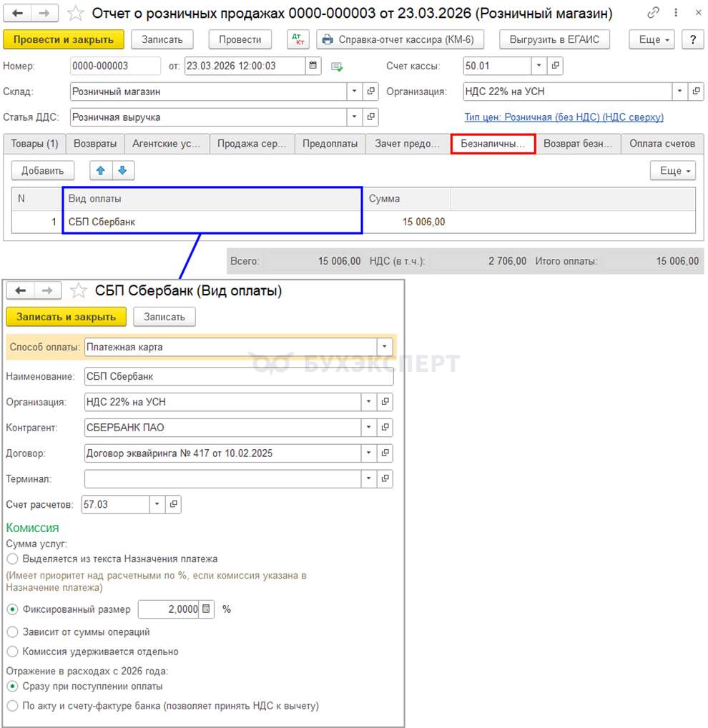Copy link to the retail sales report

click(653, 13)
